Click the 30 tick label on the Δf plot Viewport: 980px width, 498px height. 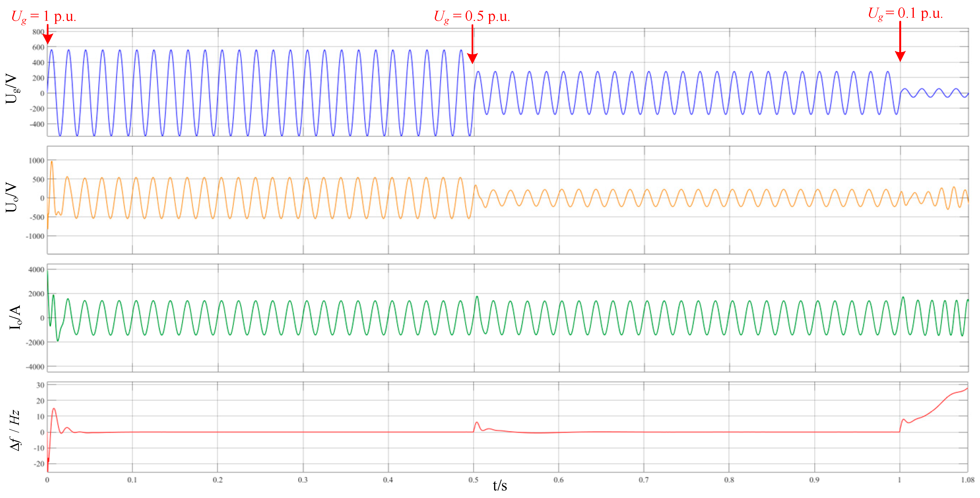pos(40,385)
